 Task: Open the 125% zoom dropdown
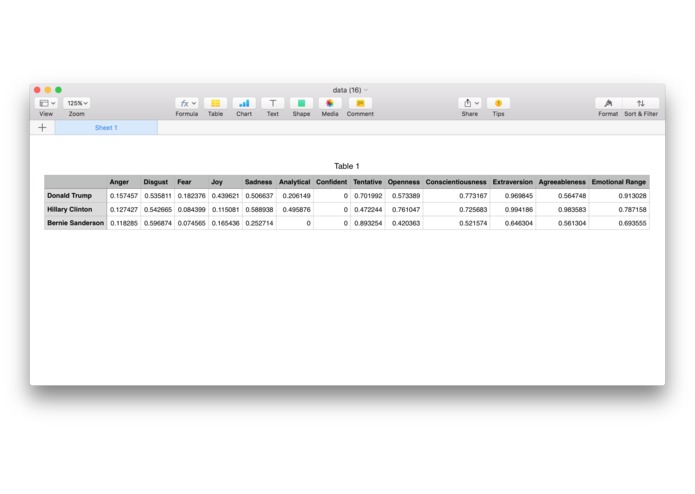[77, 103]
